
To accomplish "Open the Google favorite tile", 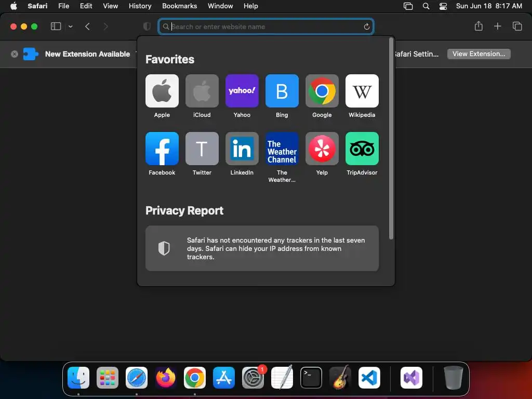I will 322,91.
